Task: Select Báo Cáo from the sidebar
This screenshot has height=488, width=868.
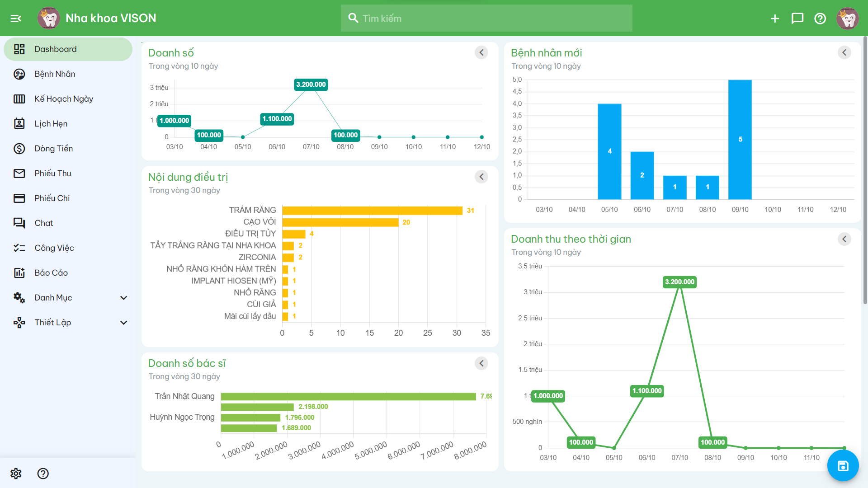Action: (x=51, y=272)
